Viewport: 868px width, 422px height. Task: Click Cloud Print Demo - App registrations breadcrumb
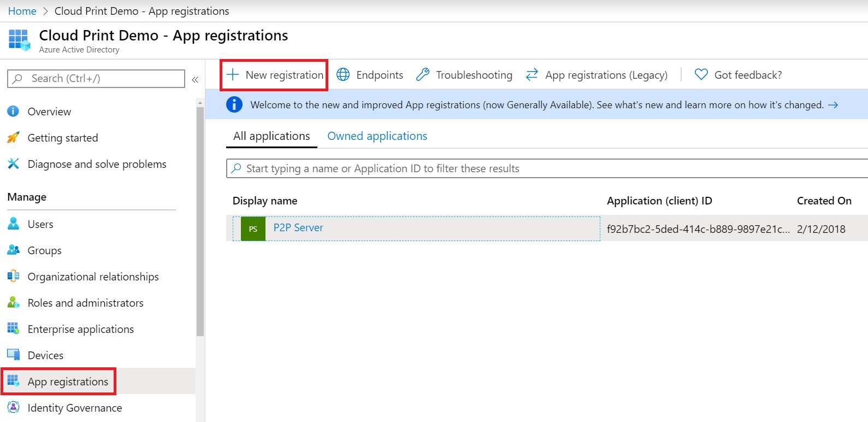142,11
